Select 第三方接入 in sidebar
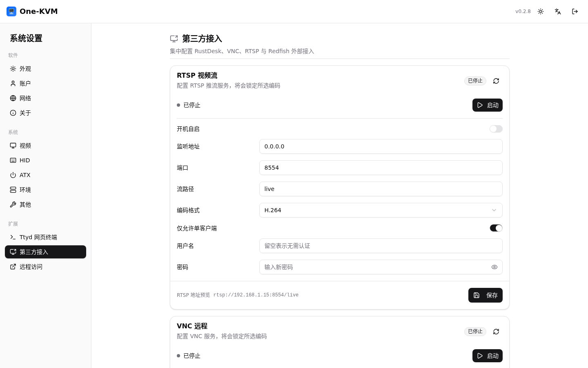 click(x=45, y=252)
